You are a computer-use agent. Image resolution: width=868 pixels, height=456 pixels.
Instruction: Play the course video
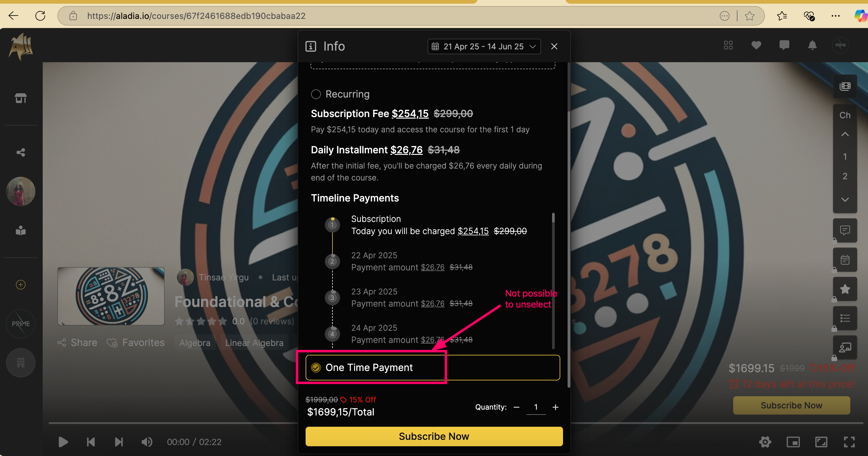(63, 442)
